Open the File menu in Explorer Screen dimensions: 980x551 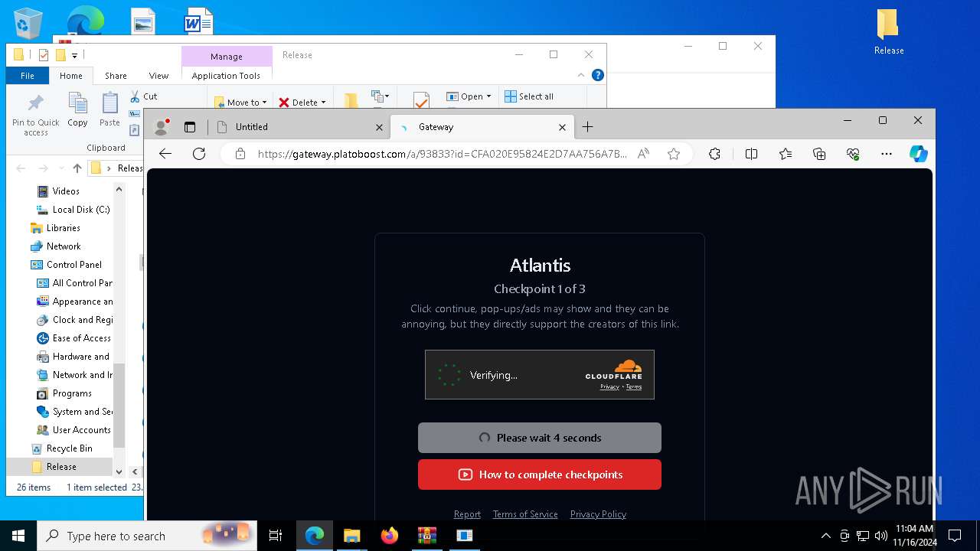coord(28,76)
